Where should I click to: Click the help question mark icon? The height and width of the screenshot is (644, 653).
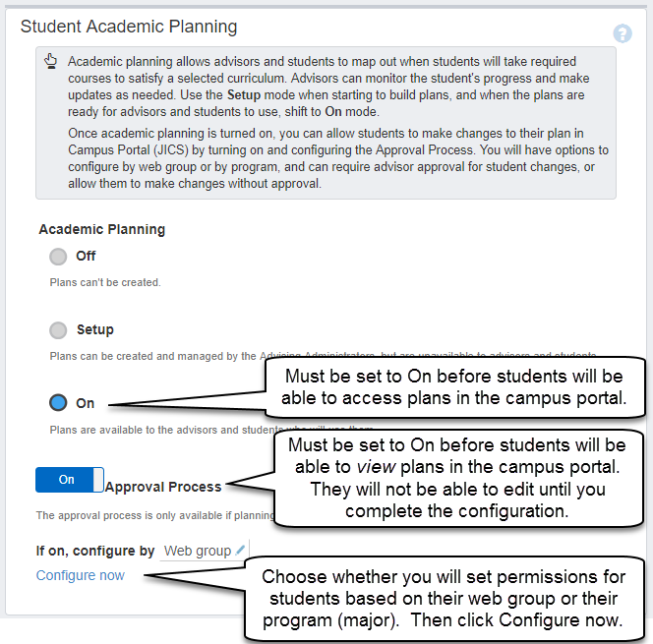pos(623,33)
